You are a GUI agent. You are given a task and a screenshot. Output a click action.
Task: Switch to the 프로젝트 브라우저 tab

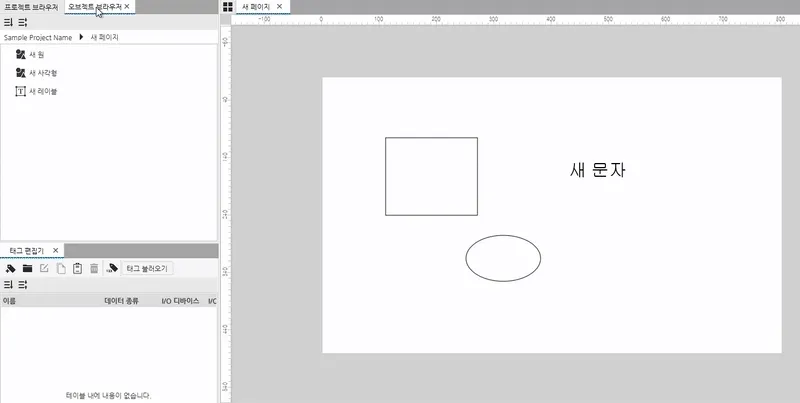point(30,7)
